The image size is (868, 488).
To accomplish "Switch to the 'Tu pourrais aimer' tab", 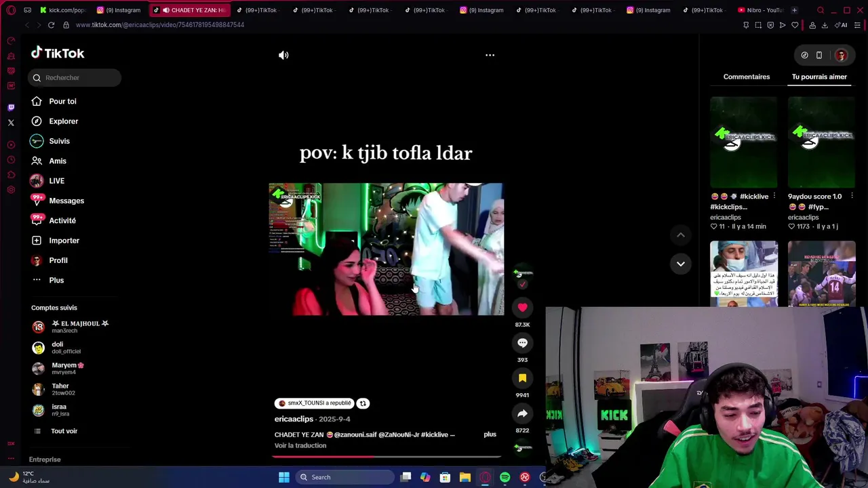I will point(819,77).
